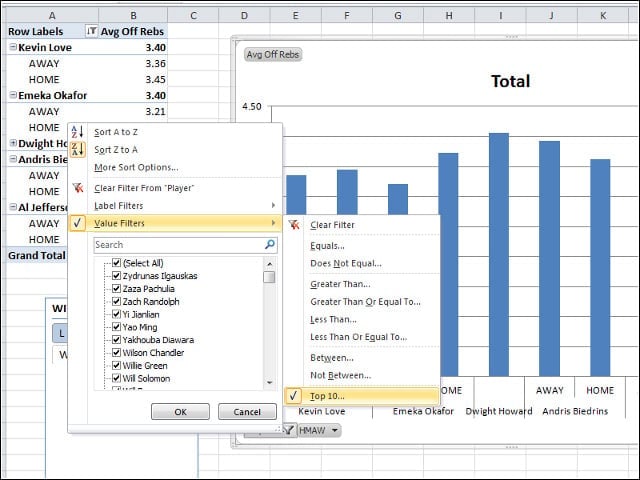Open the HMAW field dropdown on chart
Screen dimensions: 640x480
[335, 430]
